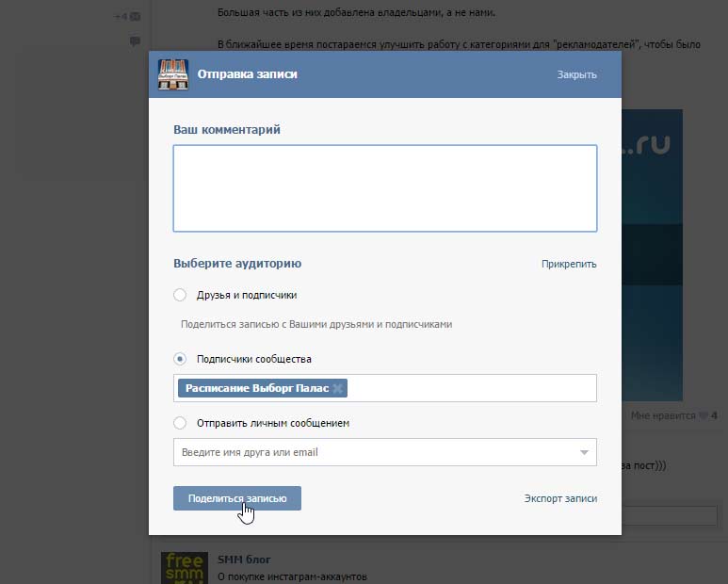Expand the friend name dropdown arrow
The width and height of the screenshot is (728, 584).
coord(584,452)
